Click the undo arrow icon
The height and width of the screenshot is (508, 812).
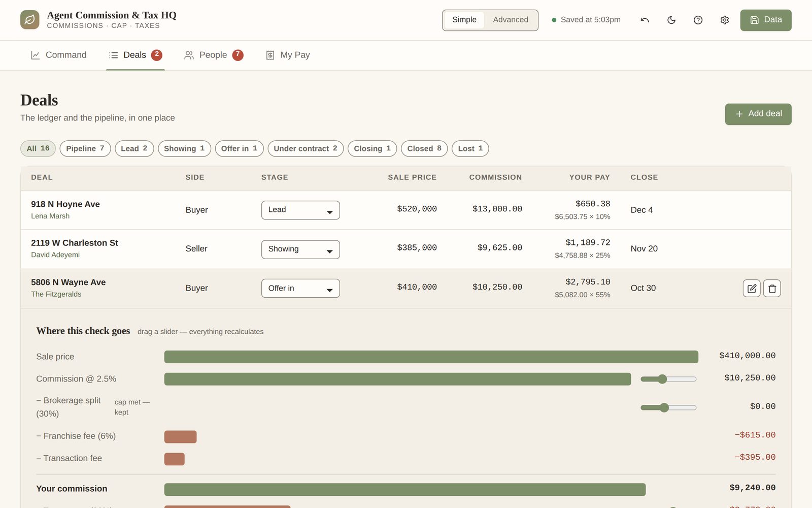tap(645, 20)
